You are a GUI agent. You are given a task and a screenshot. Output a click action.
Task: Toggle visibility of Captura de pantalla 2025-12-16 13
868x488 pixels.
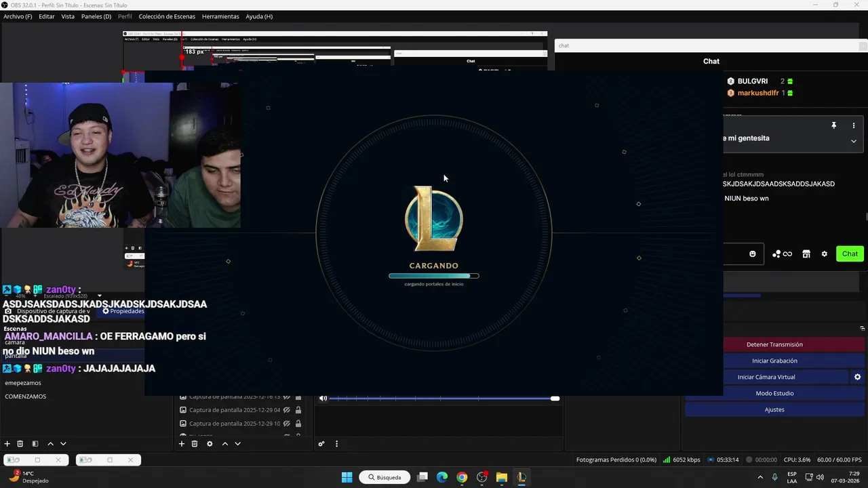click(287, 397)
